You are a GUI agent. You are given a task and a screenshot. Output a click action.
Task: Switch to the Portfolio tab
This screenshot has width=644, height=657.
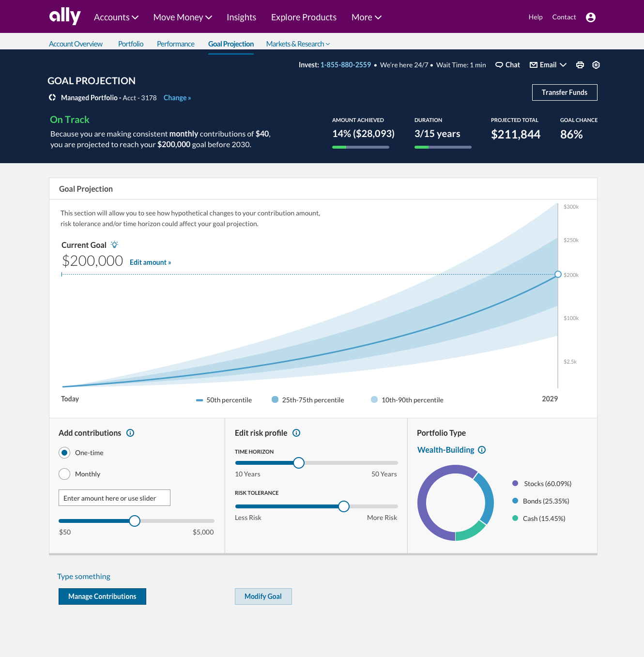(x=131, y=44)
